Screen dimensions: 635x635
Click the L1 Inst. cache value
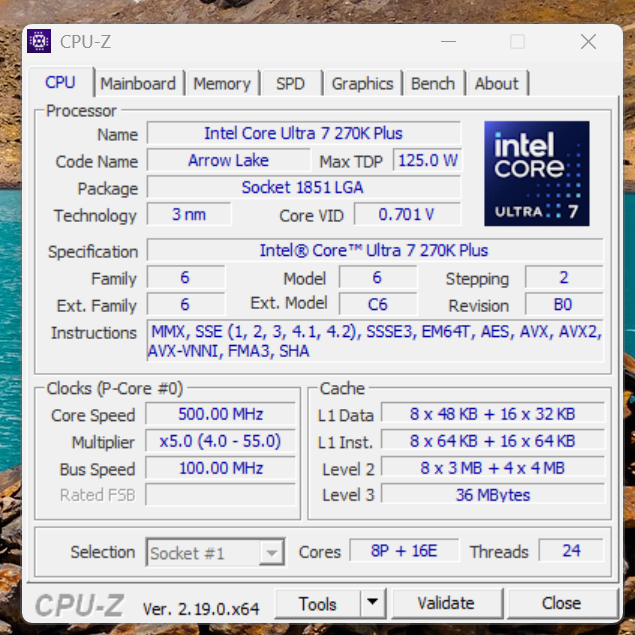(x=493, y=441)
